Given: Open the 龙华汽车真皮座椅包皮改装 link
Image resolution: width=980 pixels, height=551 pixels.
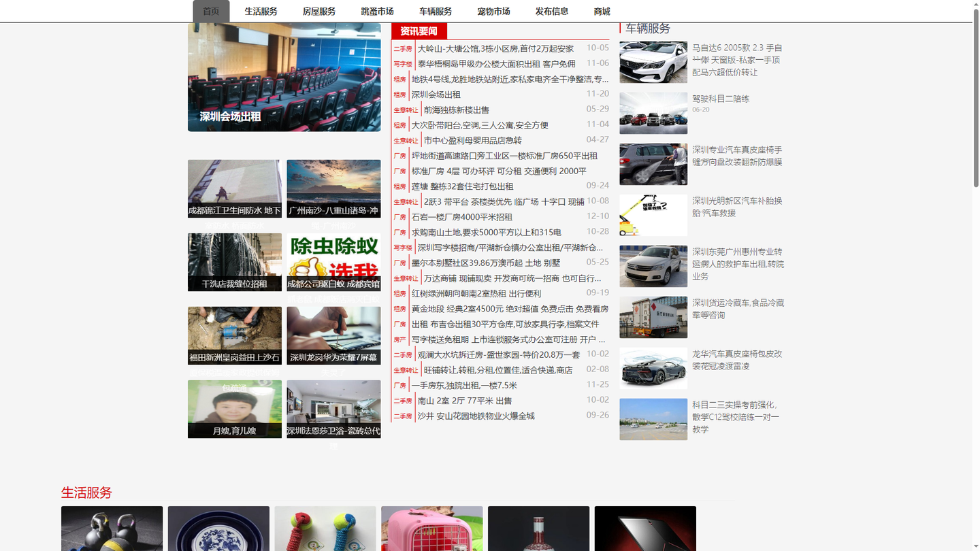Looking at the screenshot, I should 738,360.
